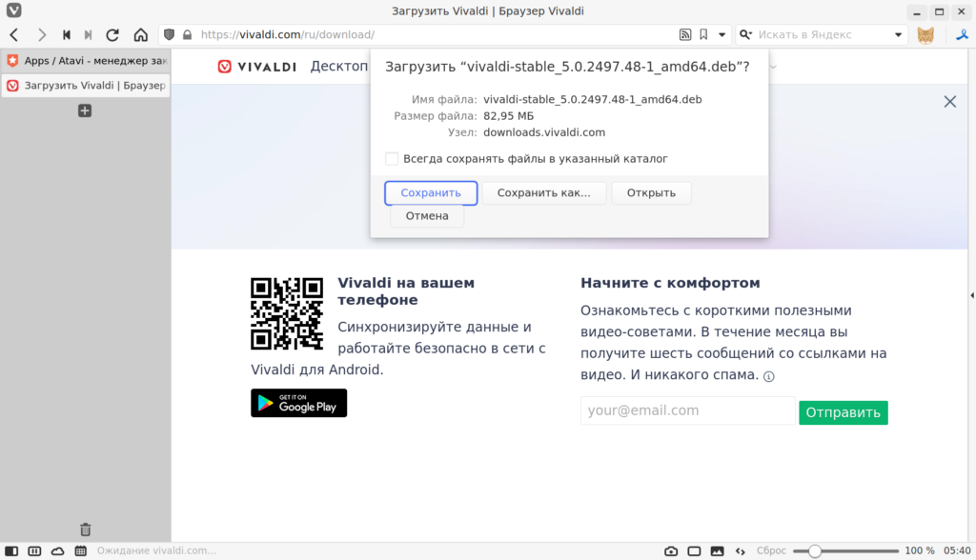Enable Всегда сохранять файлы checkbox

pyautogui.click(x=392, y=159)
